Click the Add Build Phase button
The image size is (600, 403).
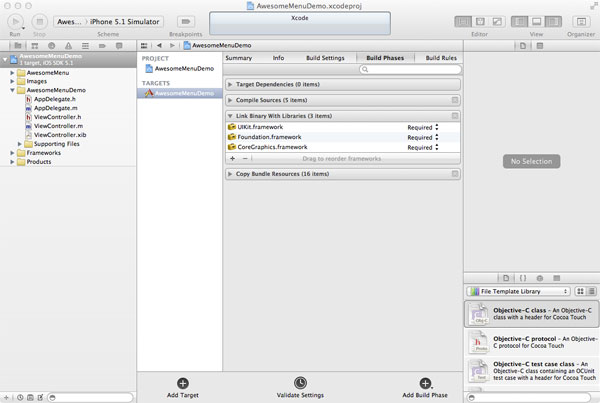[425, 388]
